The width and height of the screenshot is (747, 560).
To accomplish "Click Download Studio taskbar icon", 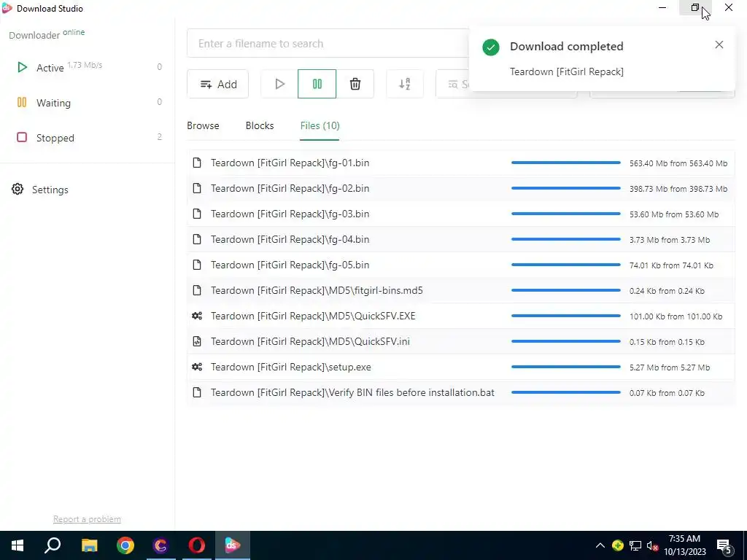I will [233, 545].
